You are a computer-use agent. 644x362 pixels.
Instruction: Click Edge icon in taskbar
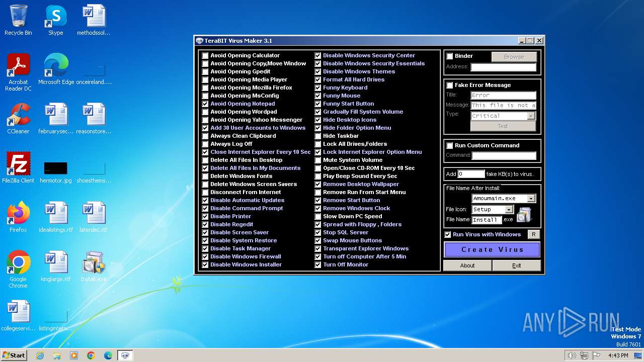pyautogui.click(x=108, y=355)
